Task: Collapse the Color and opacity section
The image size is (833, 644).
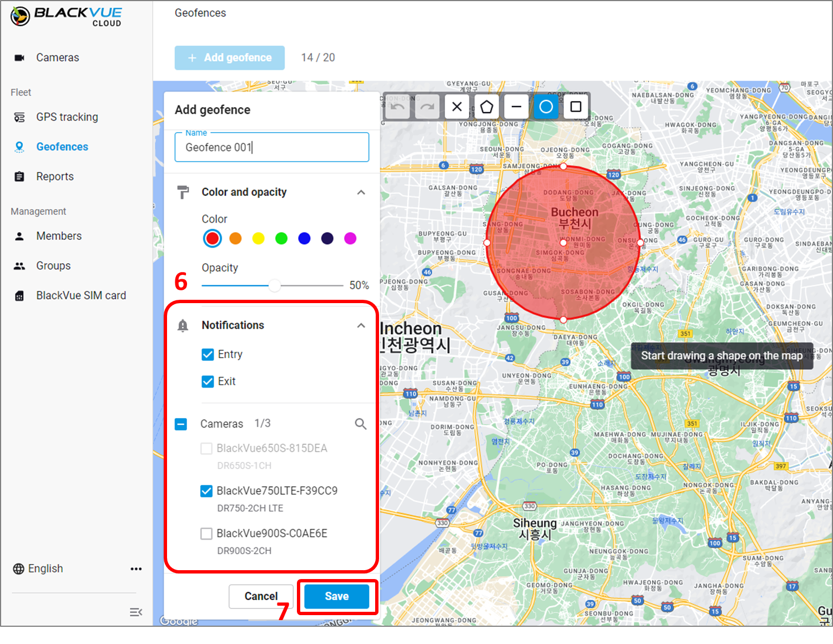Action: 361,192
